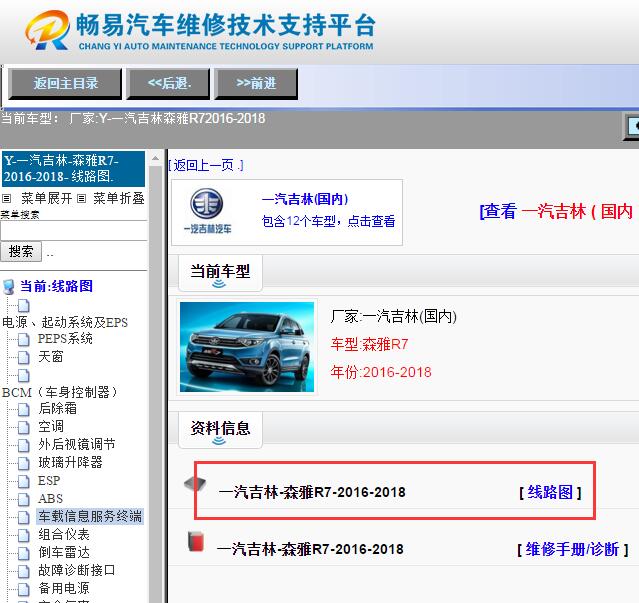This screenshot has height=603, width=639.
Task: Click the document icon beside 后除霜
Action: (24, 409)
